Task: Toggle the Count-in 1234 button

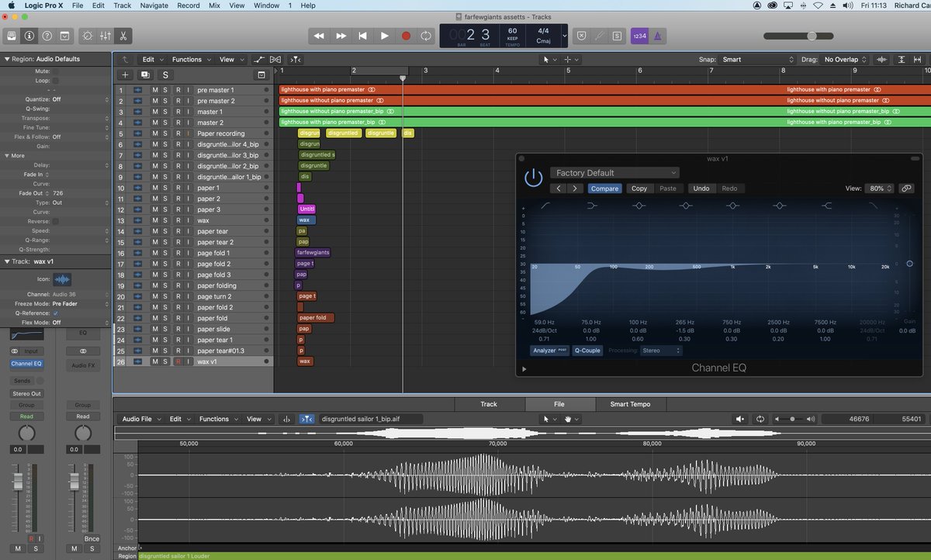Action: [639, 36]
